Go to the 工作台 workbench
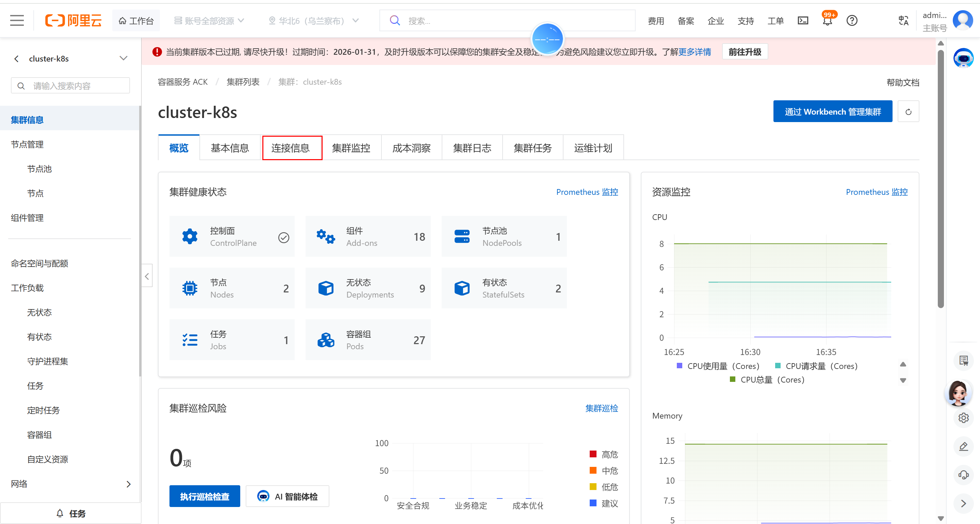Screen dimensions: 980x524 136,20
